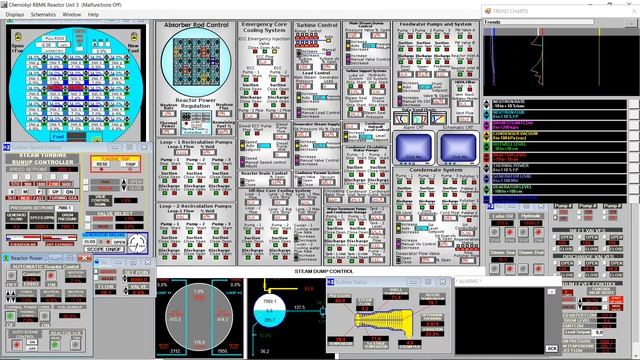Screen dimensions: 640x360
Task: Toggle Drum Steam Flow trend arrow icon
Action: point(487,125)
